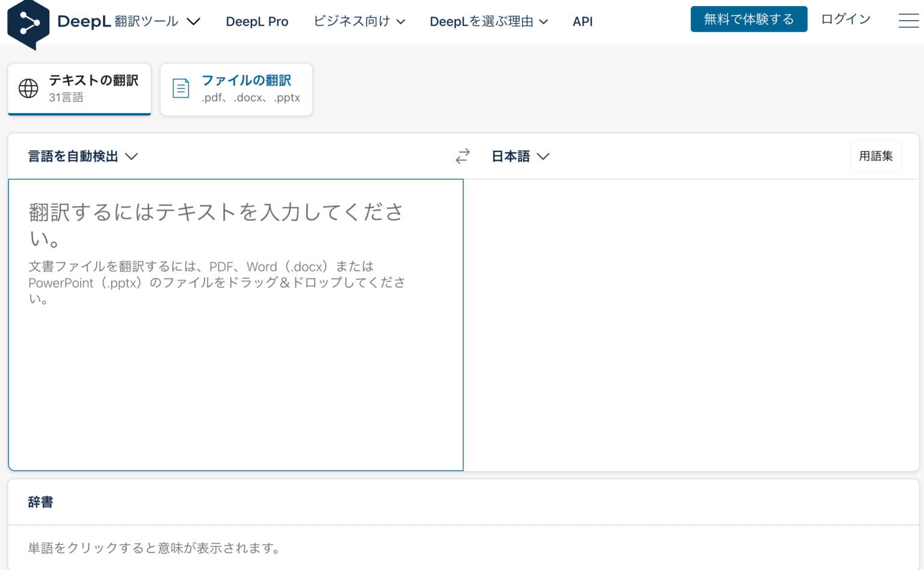Viewport: 924px width, 570px height.
Task: Click the DeepL hexagon logo
Action: tap(29, 23)
